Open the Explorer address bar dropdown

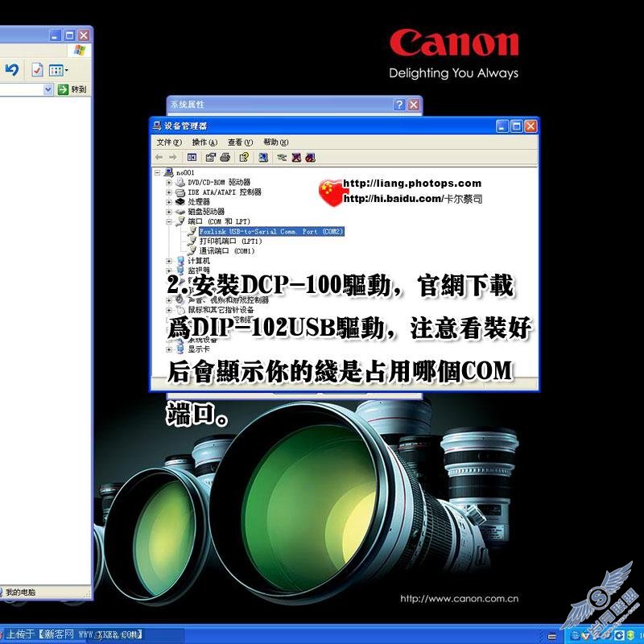[48, 89]
